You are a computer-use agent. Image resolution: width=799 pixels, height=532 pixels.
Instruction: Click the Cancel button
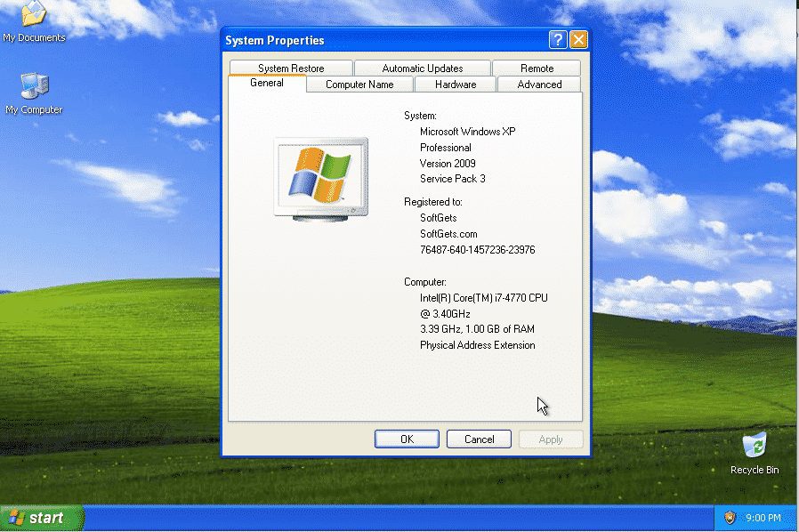coord(479,439)
